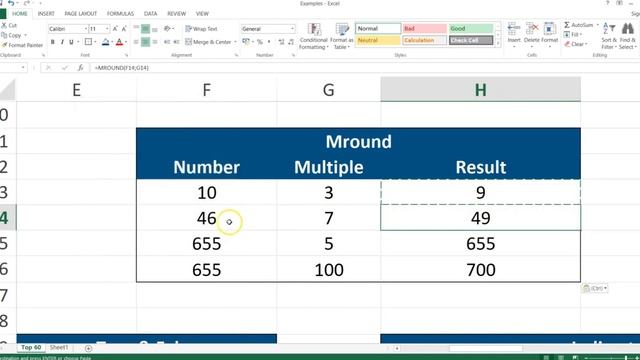640x360 pixels.
Task: Open the INSERT ribbon tab
Action: 46,14
